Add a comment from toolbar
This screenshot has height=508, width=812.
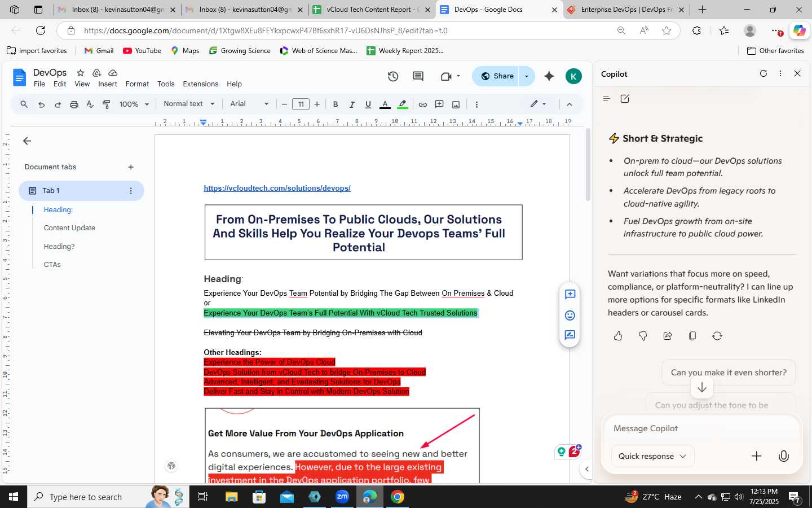coord(439,104)
